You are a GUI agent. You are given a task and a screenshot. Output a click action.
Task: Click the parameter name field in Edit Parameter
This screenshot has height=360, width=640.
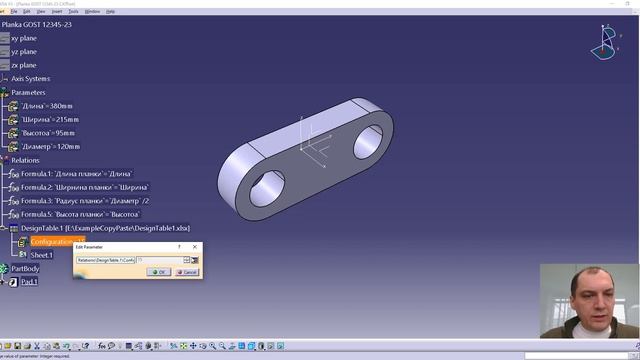105,260
